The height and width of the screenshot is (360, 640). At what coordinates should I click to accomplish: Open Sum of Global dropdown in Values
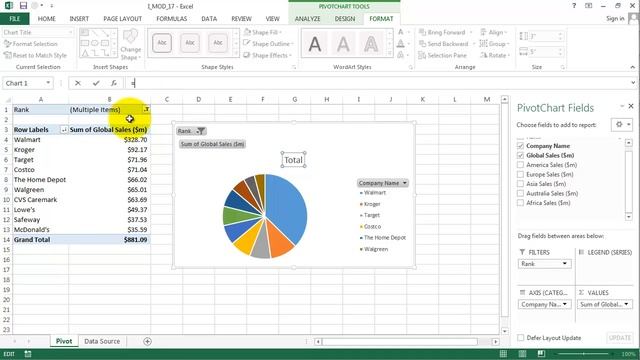coord(626,304)
